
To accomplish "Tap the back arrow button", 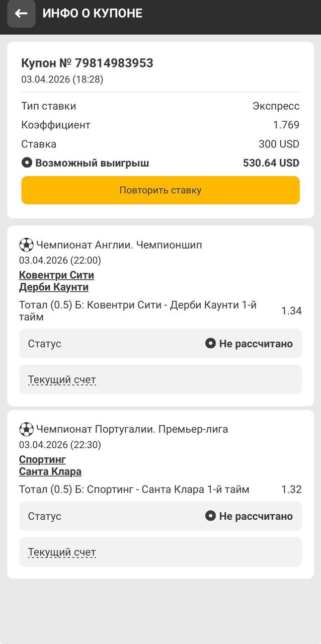I will tap(21, 14).
